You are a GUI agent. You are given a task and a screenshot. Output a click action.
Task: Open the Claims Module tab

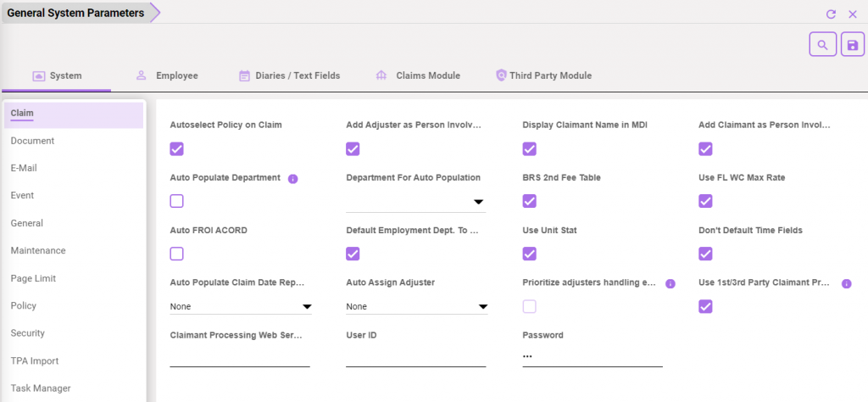[418, 75]
